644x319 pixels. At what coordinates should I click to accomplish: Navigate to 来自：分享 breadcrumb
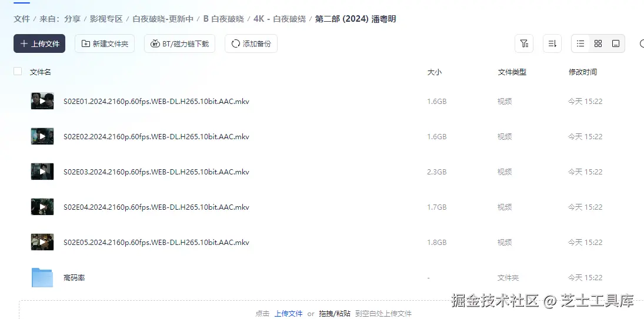60,19
